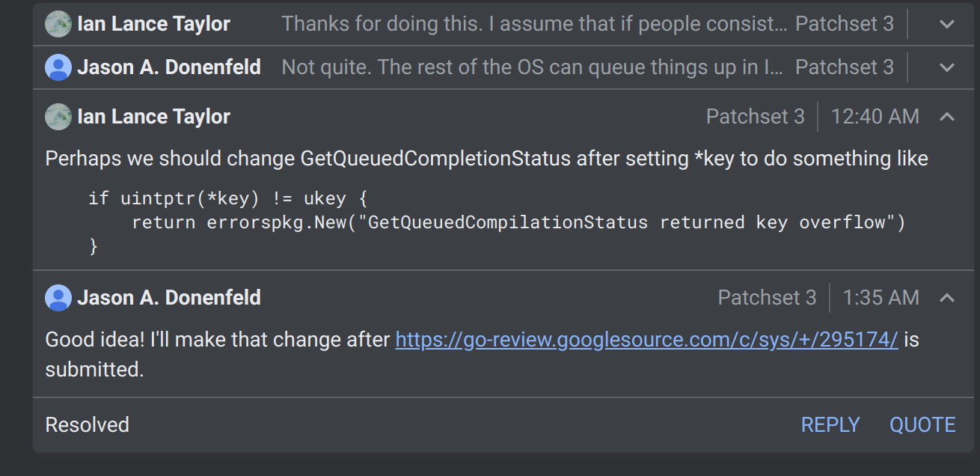The width and height of the screenshot is (980, 476).
Task: Expand Jason's 'Not quite' collapsed comment
Action: click(x=947, y=67)
